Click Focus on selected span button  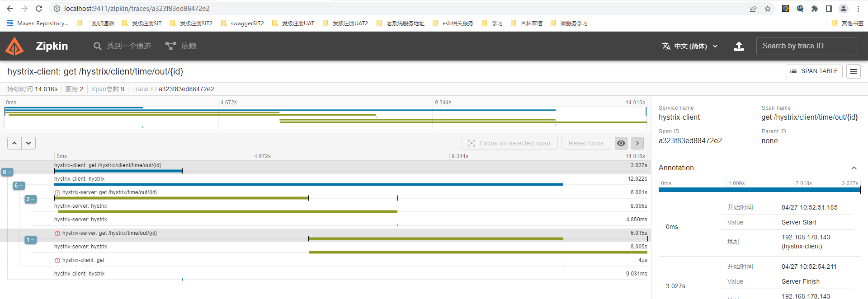(509, 143)
